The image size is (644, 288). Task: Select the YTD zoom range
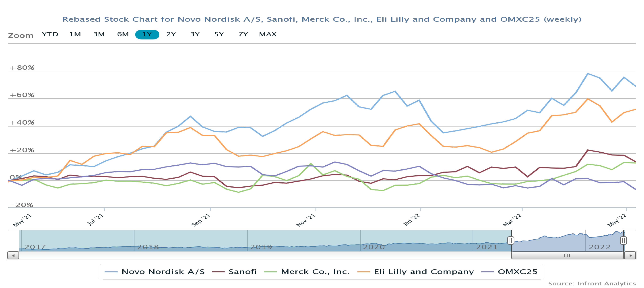[x=50, y=34]
